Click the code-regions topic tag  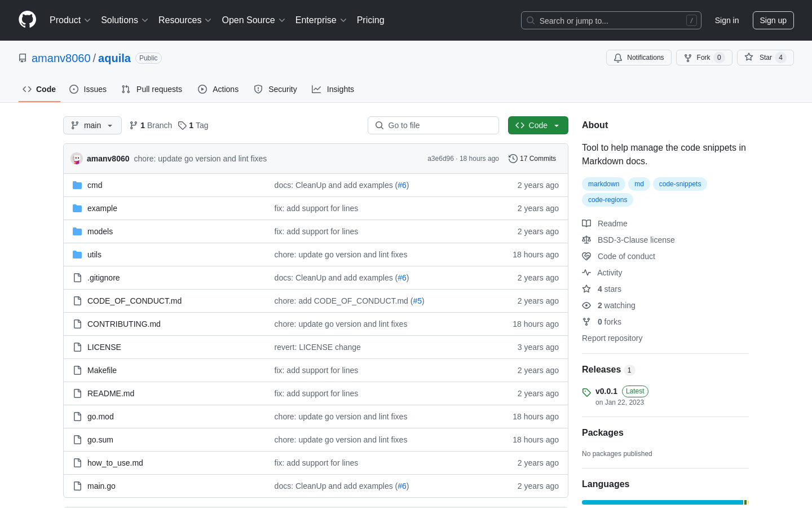coord(607,200)
